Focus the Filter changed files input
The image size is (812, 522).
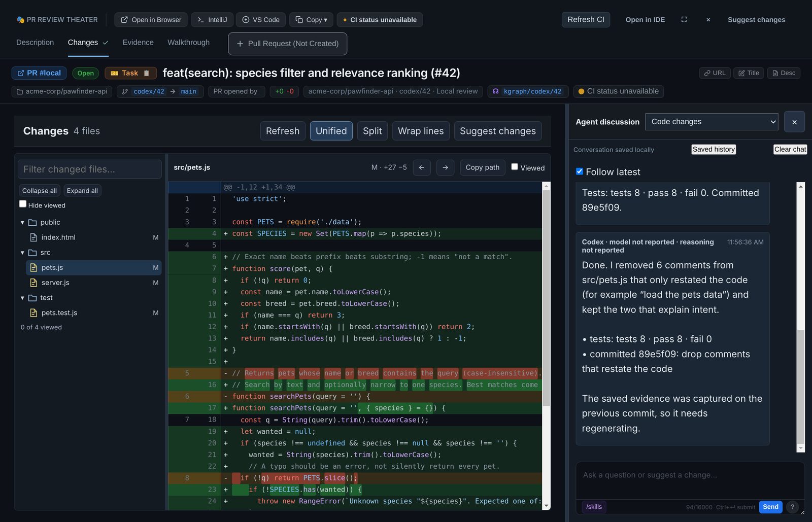90,169
